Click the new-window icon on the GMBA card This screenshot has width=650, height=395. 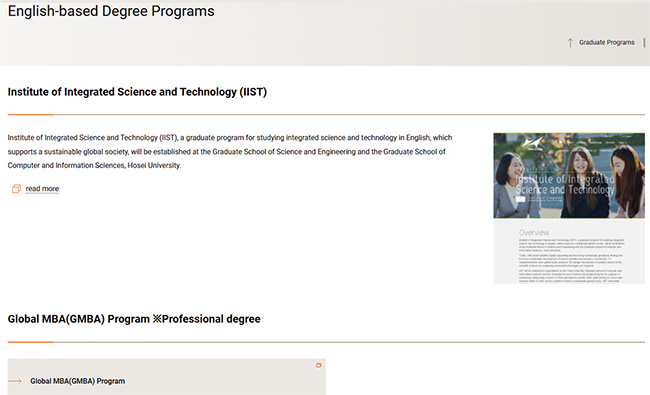[318, 365]
